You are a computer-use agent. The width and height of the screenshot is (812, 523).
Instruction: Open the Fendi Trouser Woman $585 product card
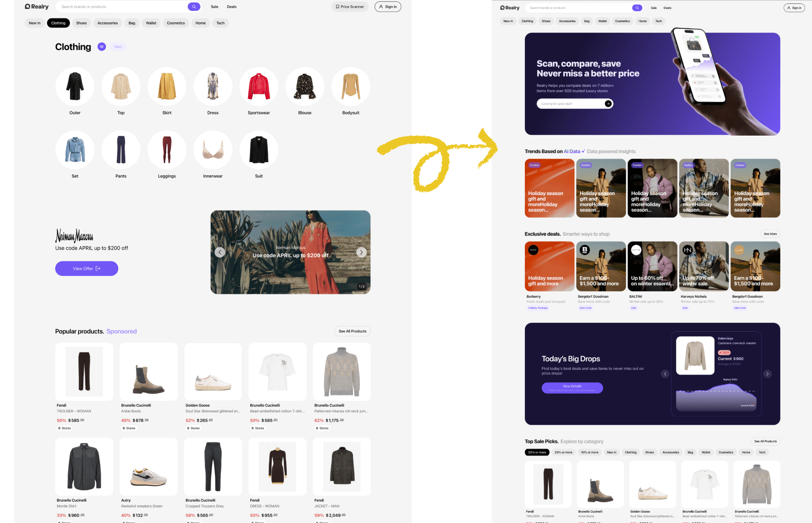pyautogui.click(x=84, y=387)
